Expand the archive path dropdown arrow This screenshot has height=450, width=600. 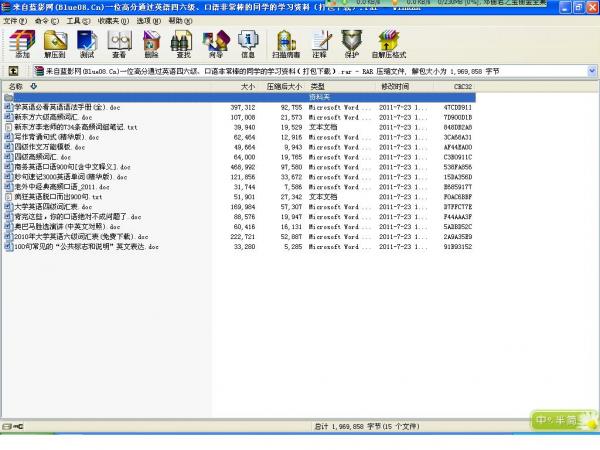click(592, 71)
